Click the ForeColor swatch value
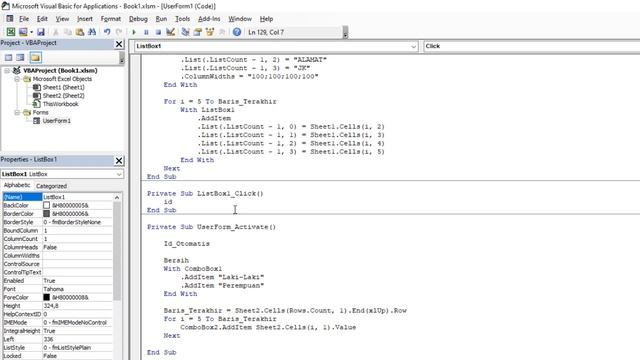The height and width of the screenshot is (360, 640). click(x=47, y=297)
